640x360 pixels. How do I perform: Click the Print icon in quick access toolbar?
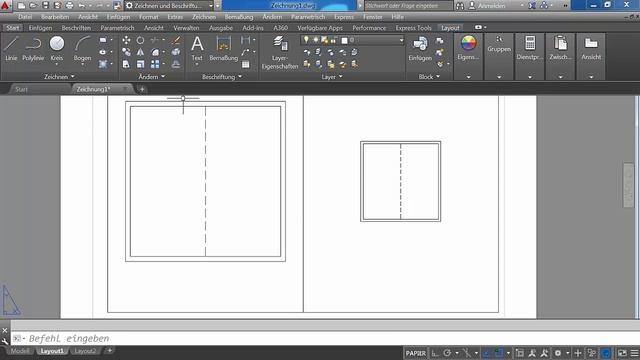coord(69,5)
